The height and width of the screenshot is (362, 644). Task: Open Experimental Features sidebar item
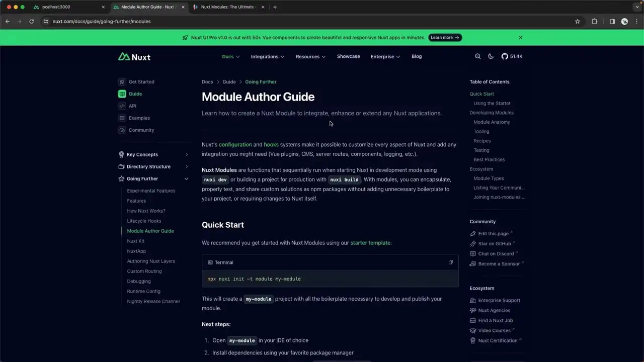click(x=151, y=191)
